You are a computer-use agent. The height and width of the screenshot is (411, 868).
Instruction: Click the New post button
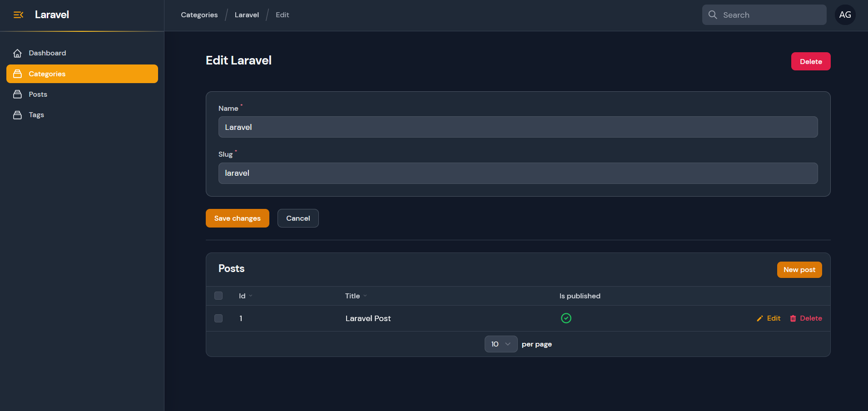799,270
